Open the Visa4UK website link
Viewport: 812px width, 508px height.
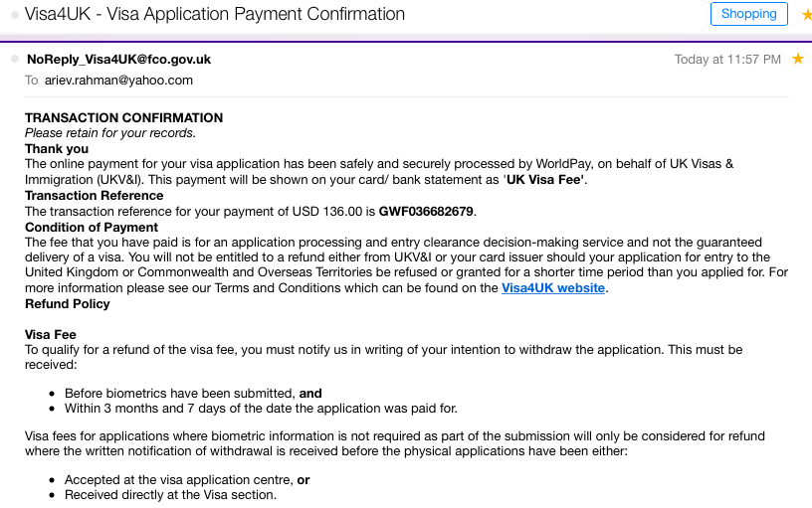coord(553,287)
